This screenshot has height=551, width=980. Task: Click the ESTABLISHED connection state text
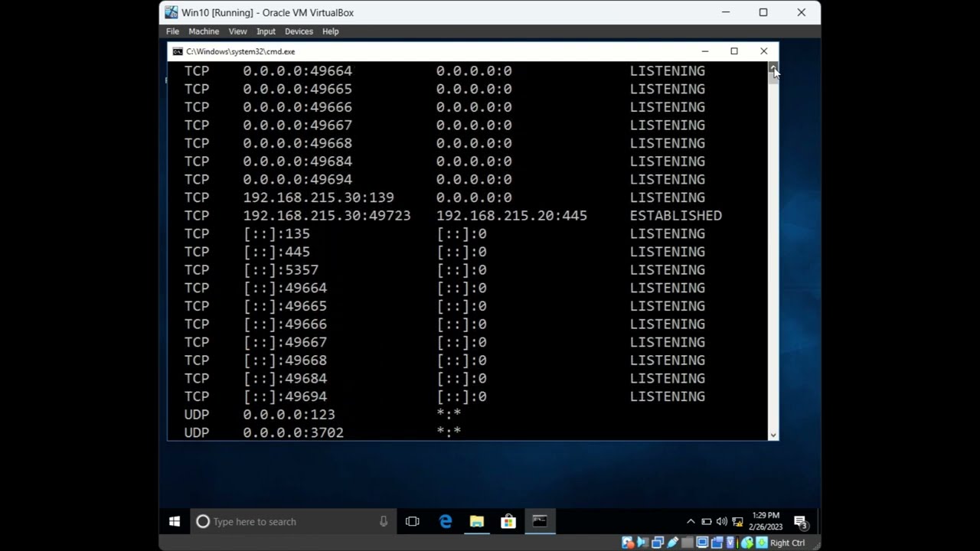675,216
